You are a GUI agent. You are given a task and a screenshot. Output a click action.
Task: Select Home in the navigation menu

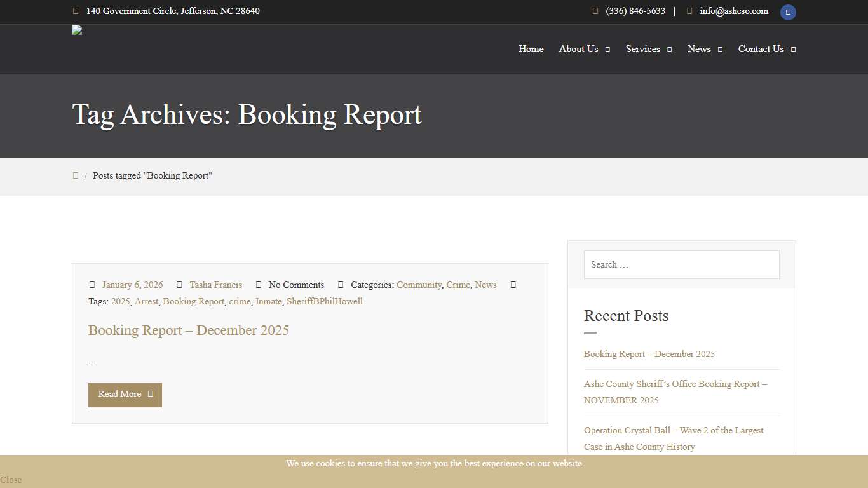pyautogui.click(x=531, y=49)
